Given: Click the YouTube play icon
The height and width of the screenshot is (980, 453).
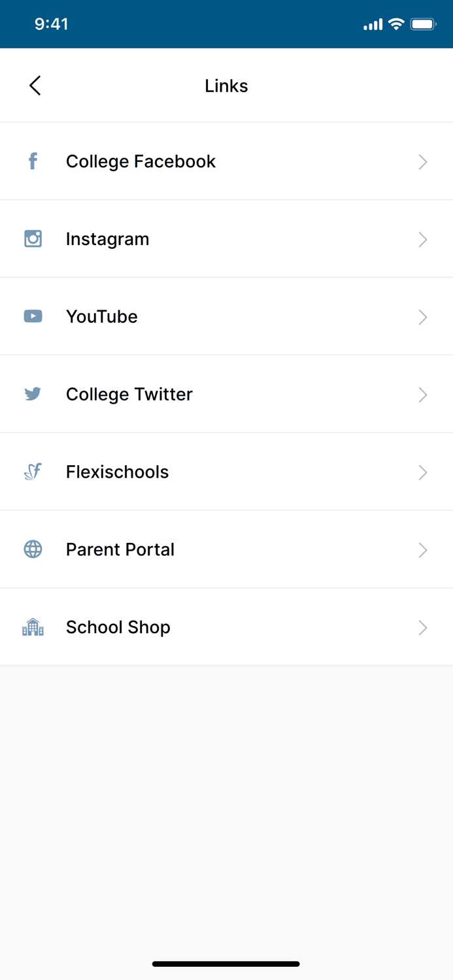Looking at the screenshot, I should point(33,316).
